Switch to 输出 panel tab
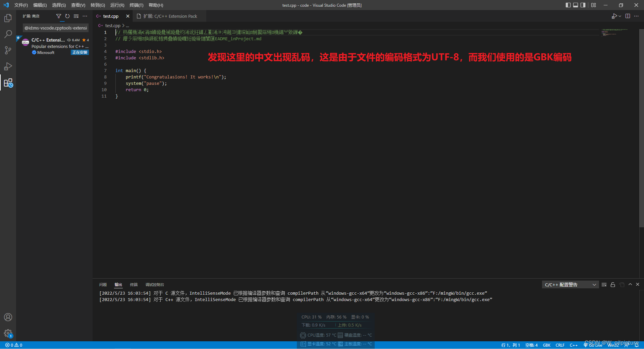This screenshot has width=644, height=349. click(x=118, y=285)
